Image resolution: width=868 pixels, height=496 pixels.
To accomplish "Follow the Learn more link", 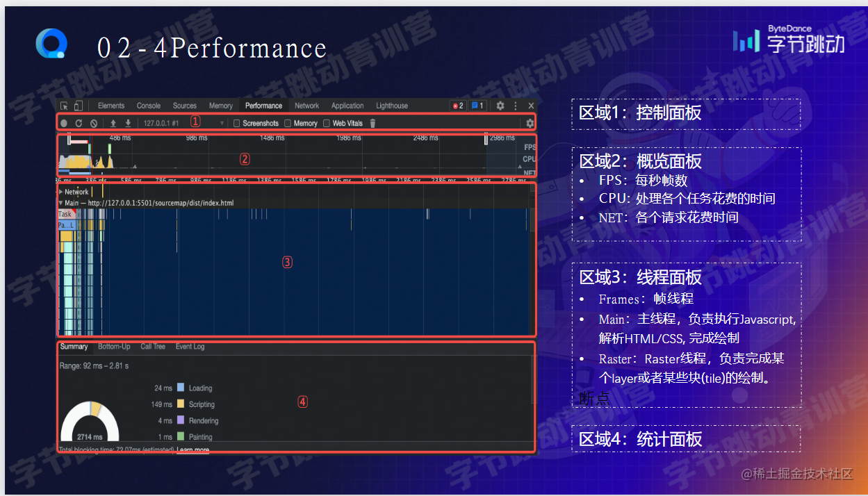I will click(x=193, y=450).
